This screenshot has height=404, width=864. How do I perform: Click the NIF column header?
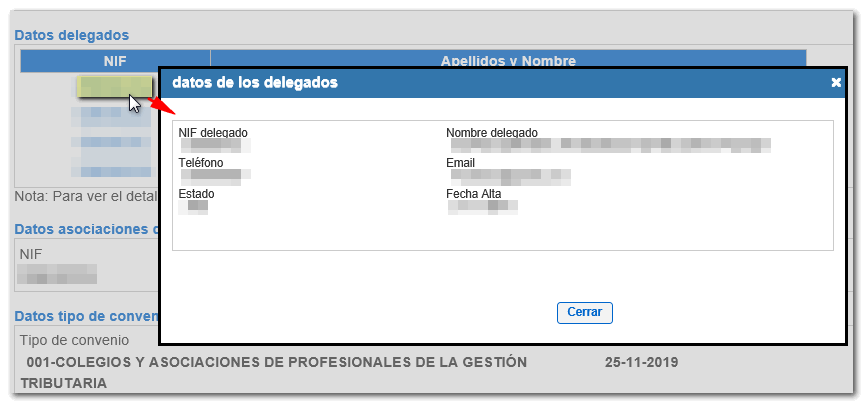(x=115, y=61)
